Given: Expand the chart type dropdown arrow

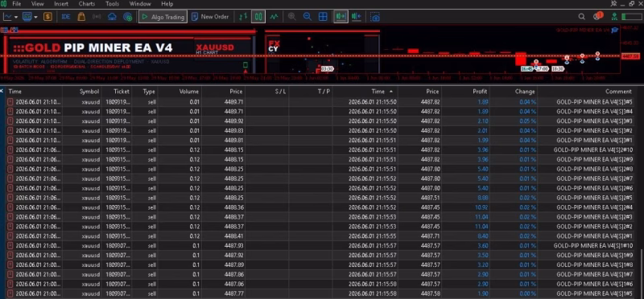Looking at the screenshot, I should (16, 17).
